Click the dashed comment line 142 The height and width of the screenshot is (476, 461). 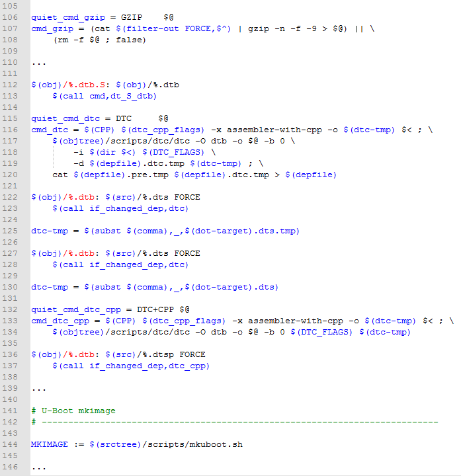pos(235,422)
